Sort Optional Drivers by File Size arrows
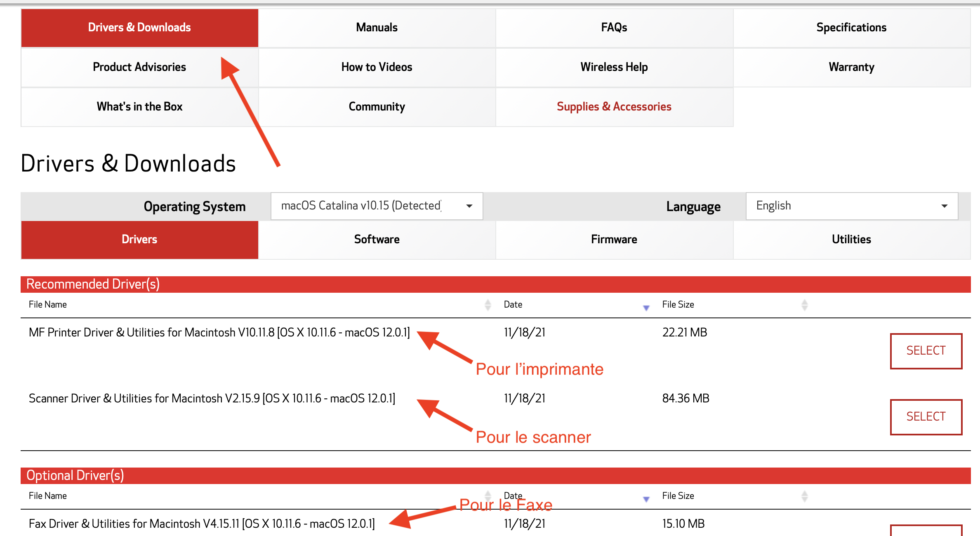This screenshot has height=536, width=980. pyautogui.click(x=804, y=496)
